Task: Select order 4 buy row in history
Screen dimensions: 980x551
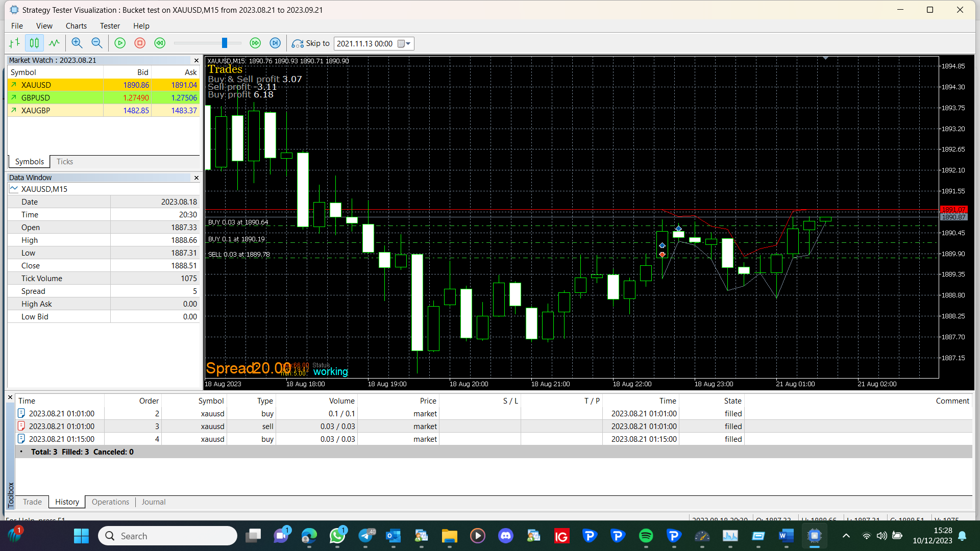Action: pos(494,439)
